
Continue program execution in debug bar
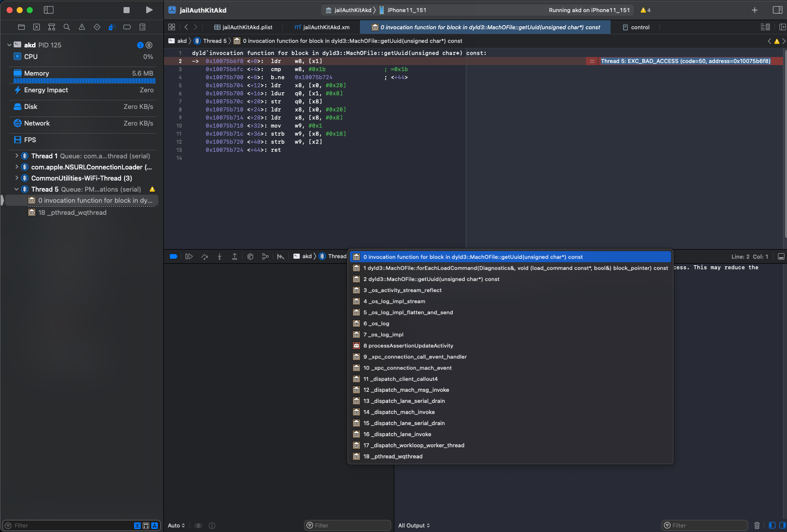click(x=189, y=257)
